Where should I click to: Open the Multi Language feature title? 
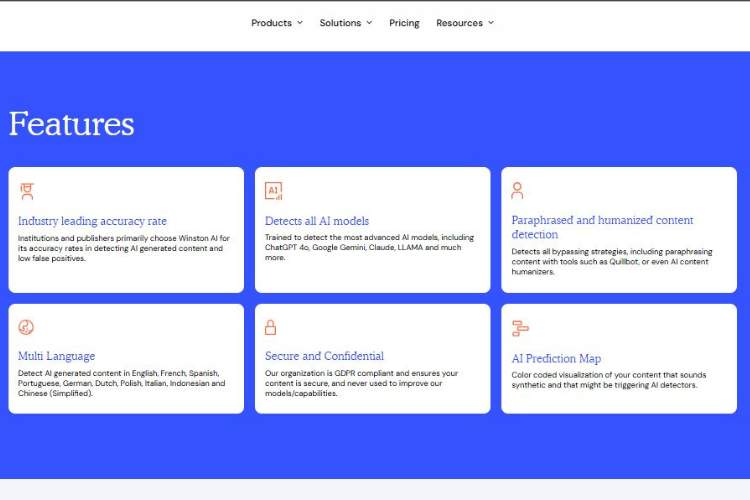tap(56, 356)
